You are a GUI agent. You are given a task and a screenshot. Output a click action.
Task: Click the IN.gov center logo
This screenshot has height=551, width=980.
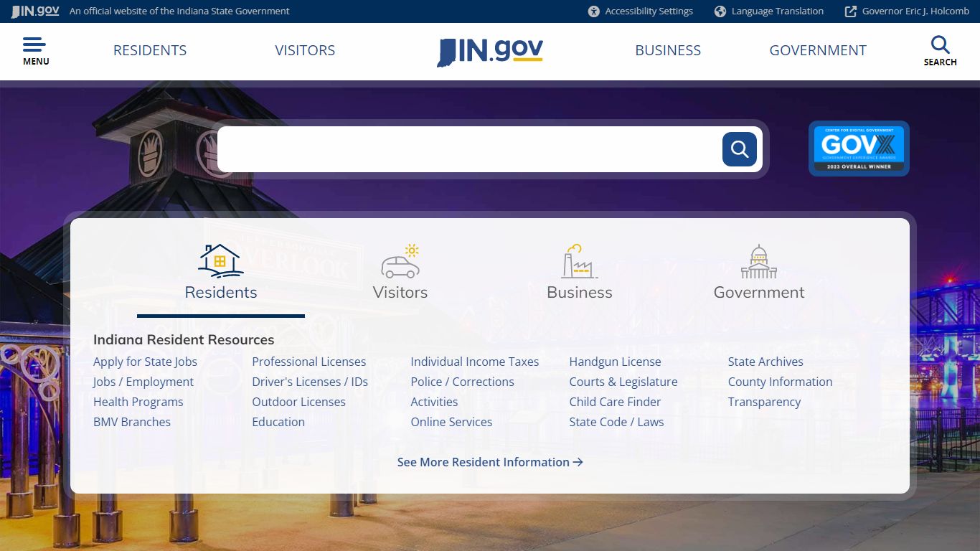click(x=490, y=52)
